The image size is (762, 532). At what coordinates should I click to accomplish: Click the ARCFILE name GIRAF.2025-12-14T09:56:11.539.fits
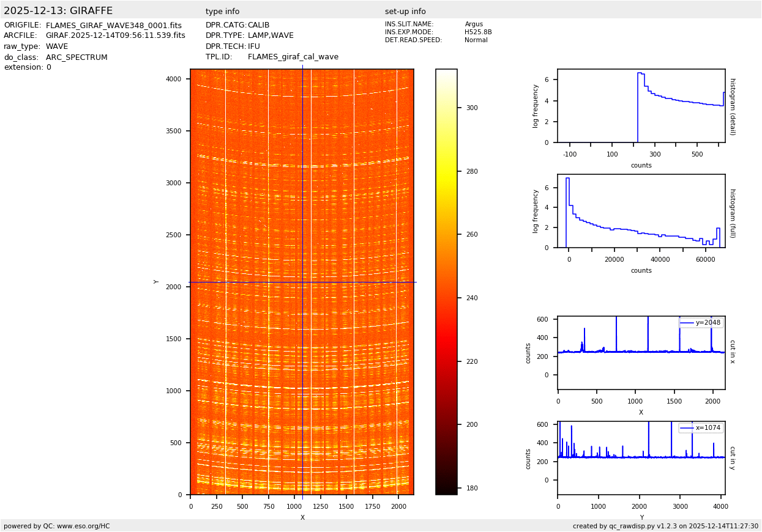(115, 36)
